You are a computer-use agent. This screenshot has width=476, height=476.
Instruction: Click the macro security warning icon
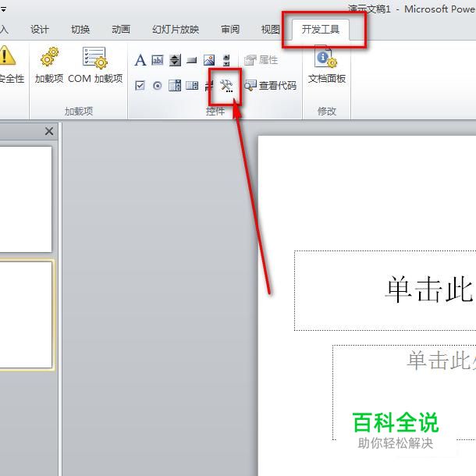tap(7, 55)
